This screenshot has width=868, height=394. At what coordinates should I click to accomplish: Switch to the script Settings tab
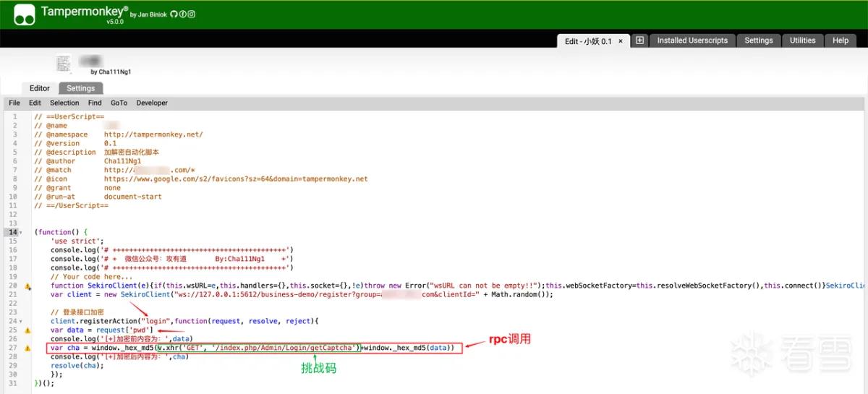[x=81, y=88]
